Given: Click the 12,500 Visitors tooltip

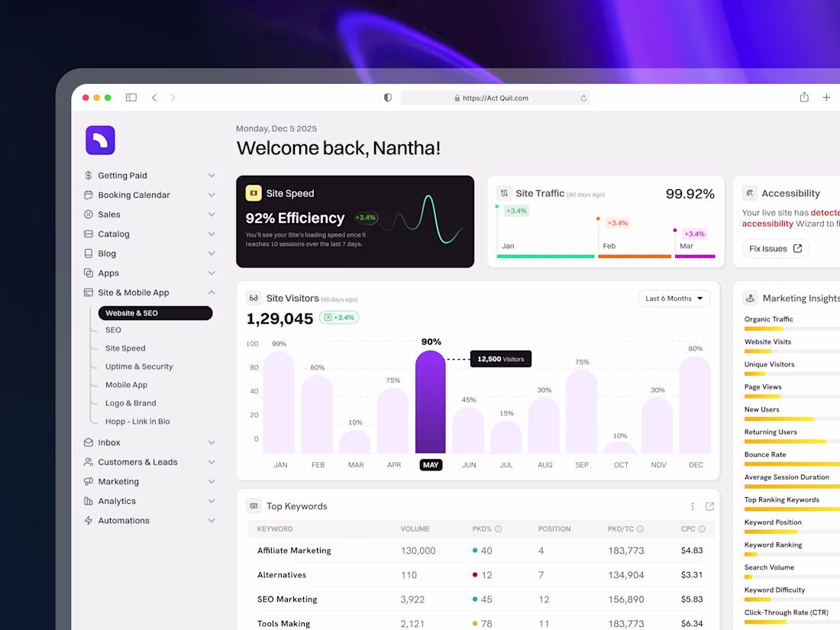Looking at the screenshot, I should point(501,359).
